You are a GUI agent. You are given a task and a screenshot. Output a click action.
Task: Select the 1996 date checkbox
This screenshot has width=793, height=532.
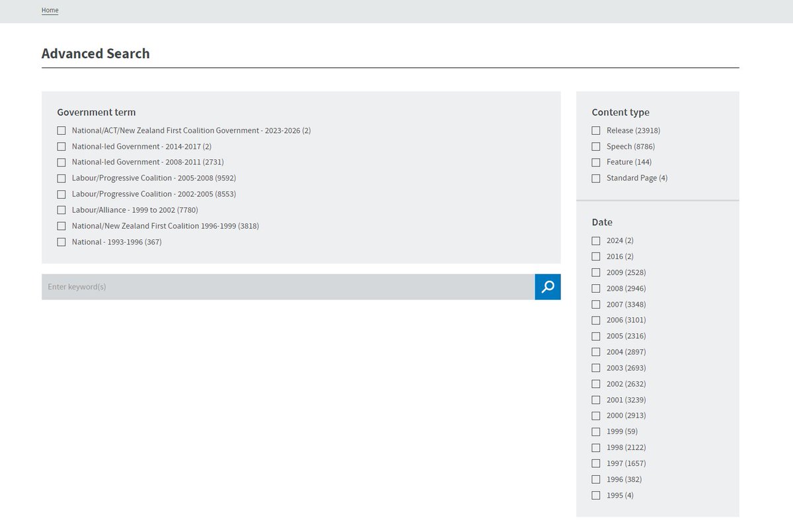coord(596,479)
